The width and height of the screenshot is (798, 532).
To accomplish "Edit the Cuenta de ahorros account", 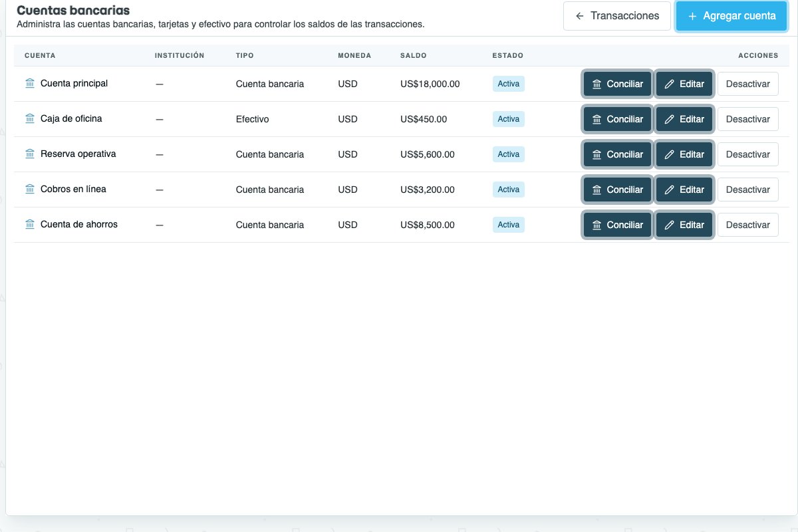I will 684,225.
